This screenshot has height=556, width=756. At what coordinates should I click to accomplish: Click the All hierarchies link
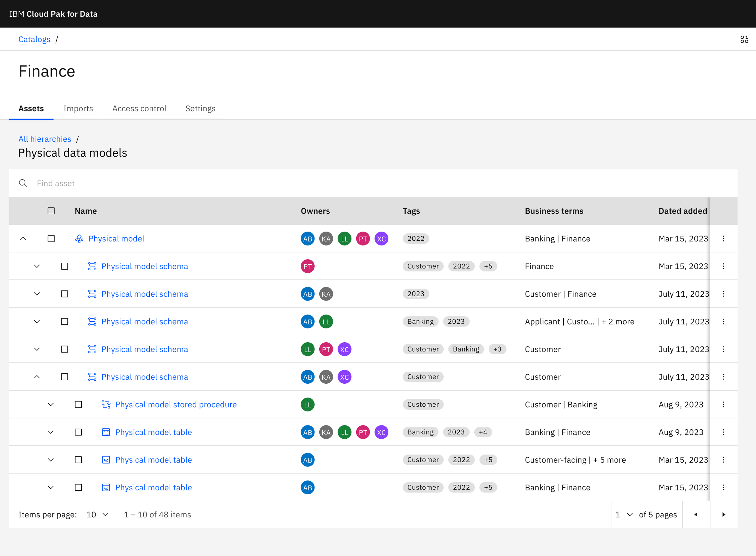[45, 139]
